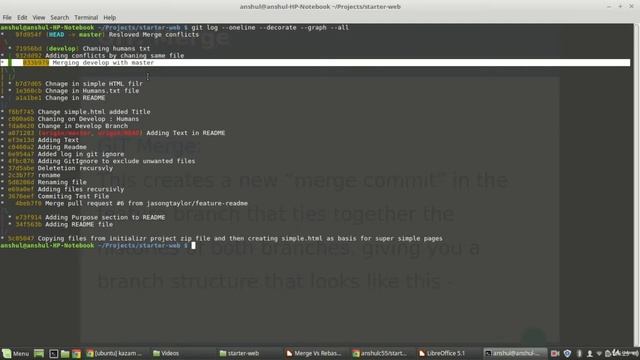This screenshot has width=640, height=360.
Task: Launch Chrome from panel launcher
Action: pyautogui.click(x=76, y=353)
